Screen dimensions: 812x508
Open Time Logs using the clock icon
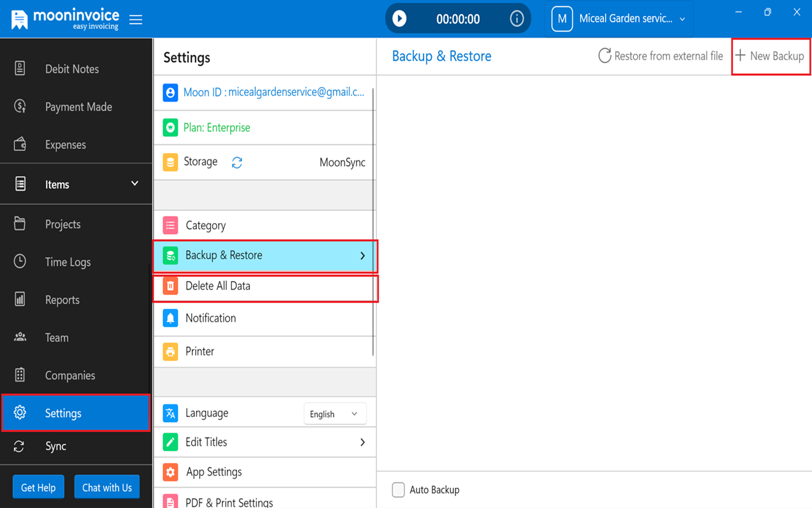20,261
